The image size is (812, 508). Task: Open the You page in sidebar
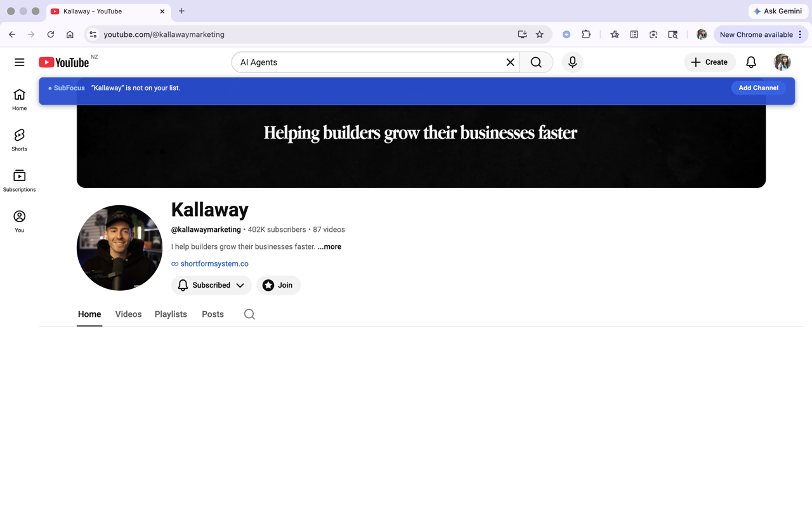20,222
